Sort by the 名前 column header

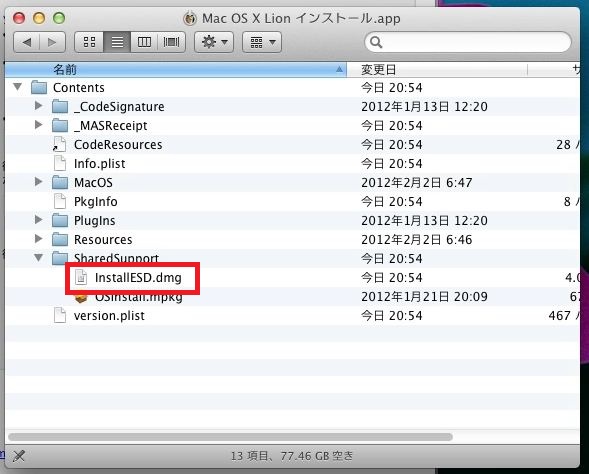(x=176, y=69)
